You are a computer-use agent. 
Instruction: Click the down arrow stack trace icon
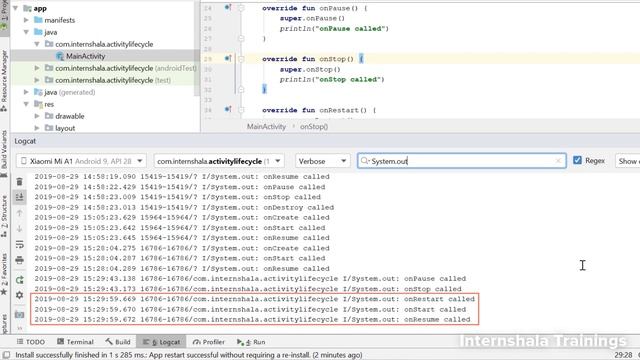(x=19, y=229)
